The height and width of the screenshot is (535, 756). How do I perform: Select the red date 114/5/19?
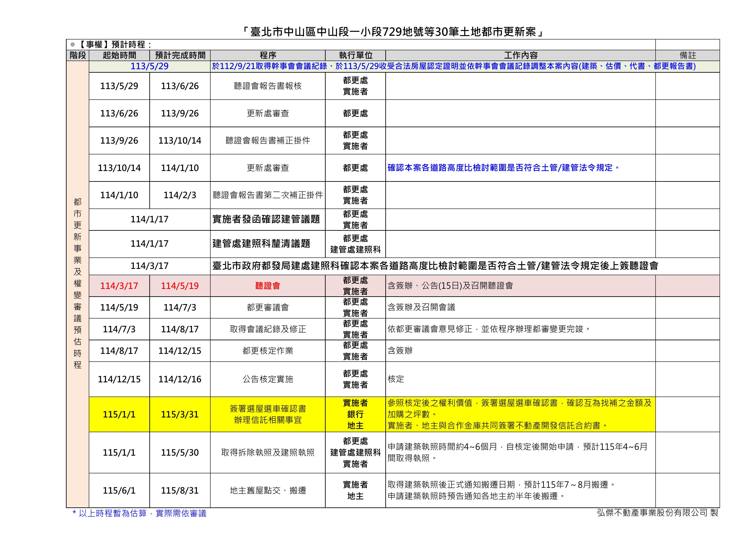(180, 286)
